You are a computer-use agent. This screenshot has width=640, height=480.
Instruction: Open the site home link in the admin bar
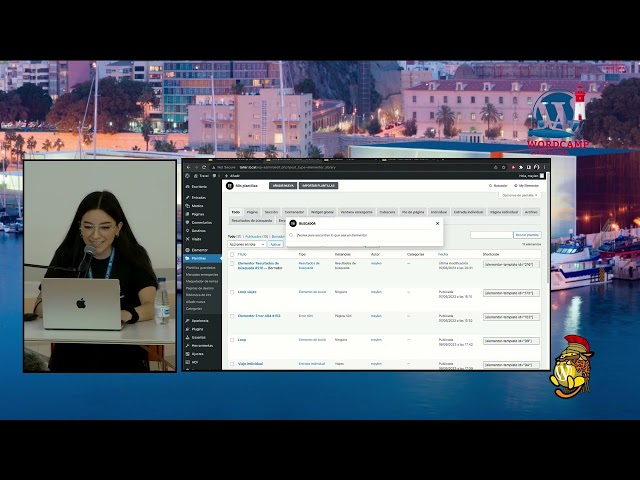(x=201, y=176)
